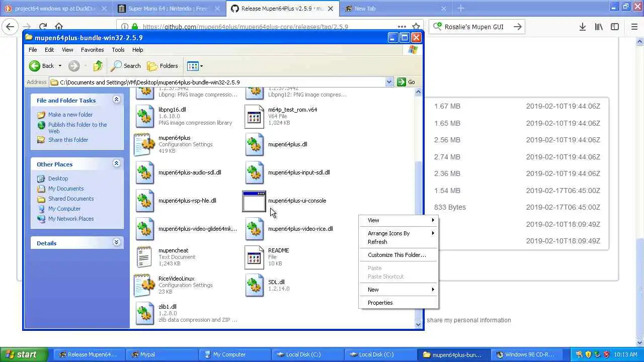Open the Views dropdown button
The image size is (644, 362).
tap(195, 66)
